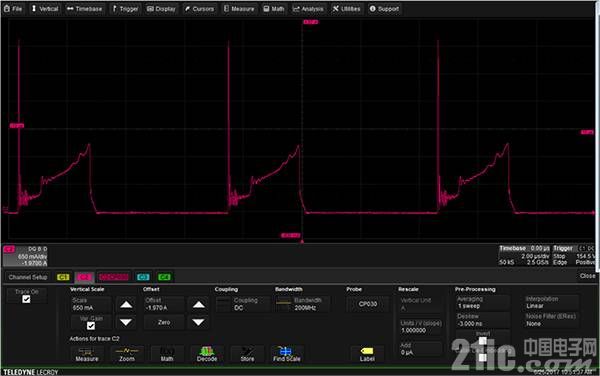Open the Math menu in menu bar

coord(274,9)
